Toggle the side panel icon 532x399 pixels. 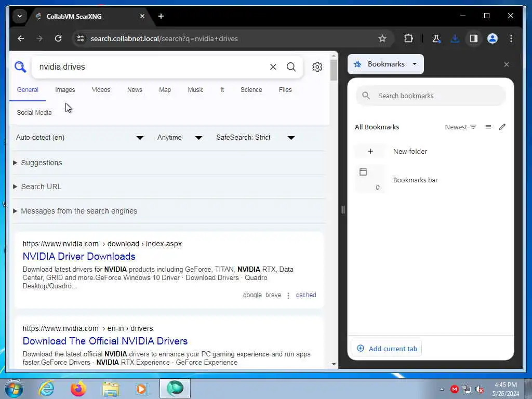pyautogui.click(x=474, y=38)
